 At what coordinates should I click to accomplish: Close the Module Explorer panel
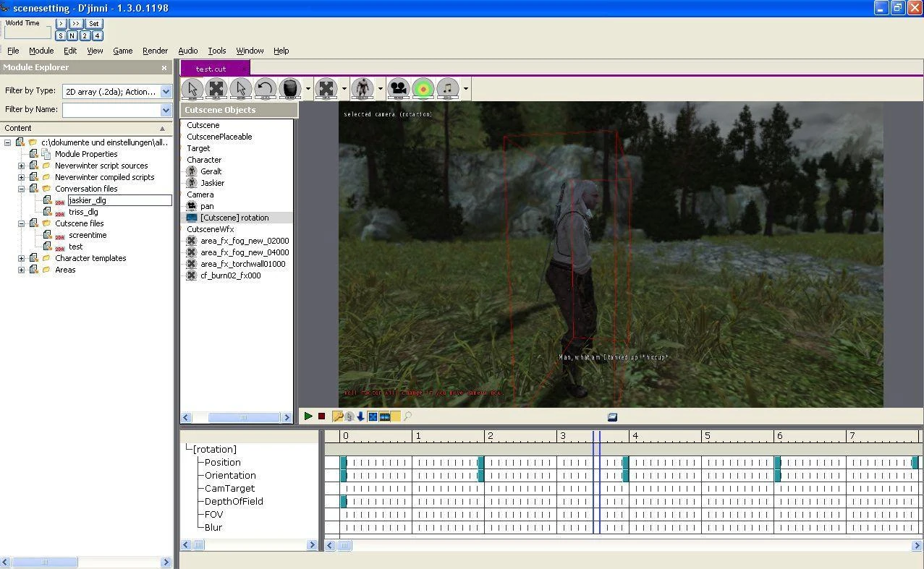(164, 68)
